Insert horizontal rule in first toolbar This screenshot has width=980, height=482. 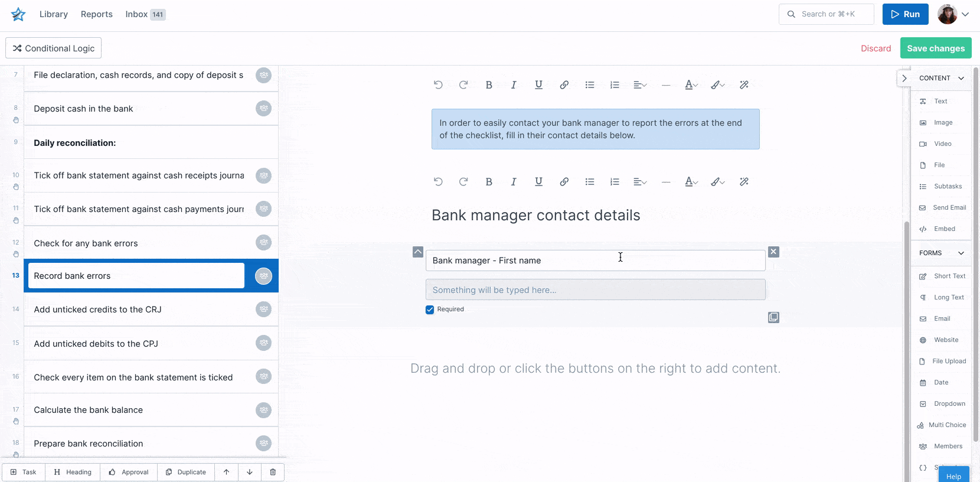click(x=666, y=85)
